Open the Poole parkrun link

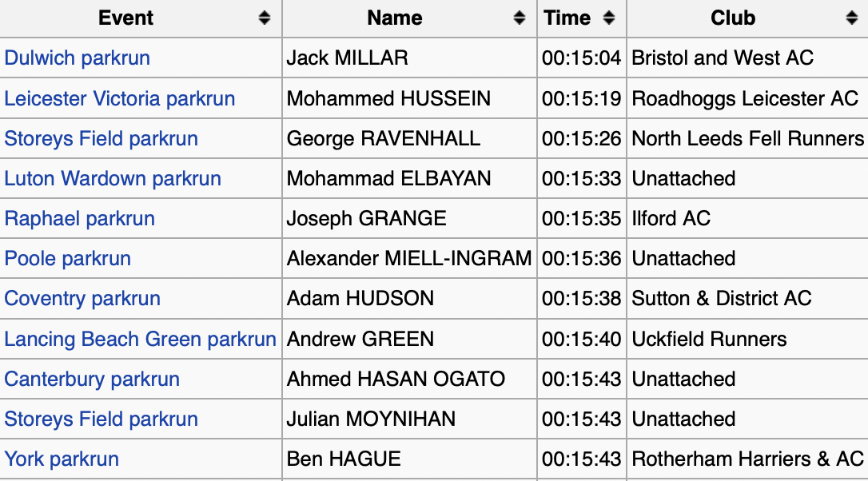tap(68, 258)
